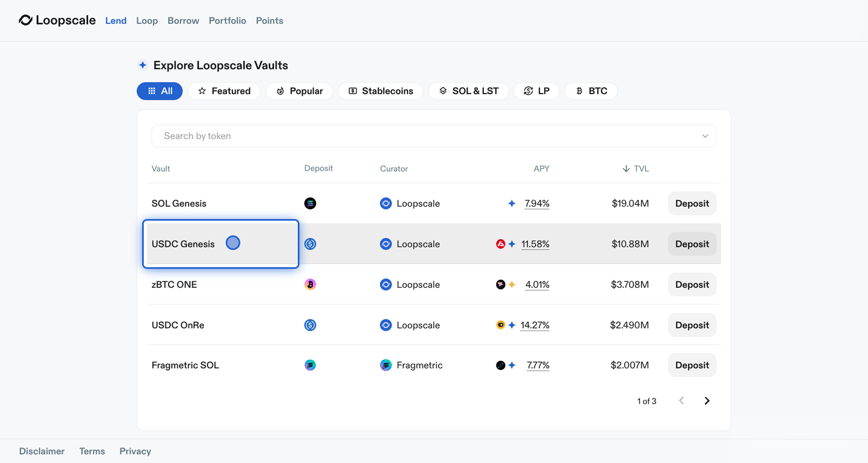The height and width of the screenshot is (463, 868).
Task: Click the blue sparkle next to 7.94%
Action: [x=512, y=203]
